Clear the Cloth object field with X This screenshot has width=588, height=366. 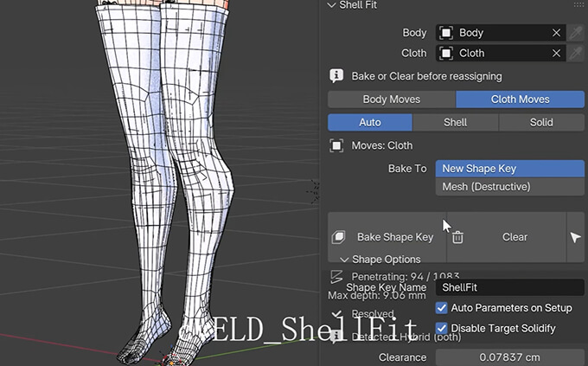(x=556, y=54)
